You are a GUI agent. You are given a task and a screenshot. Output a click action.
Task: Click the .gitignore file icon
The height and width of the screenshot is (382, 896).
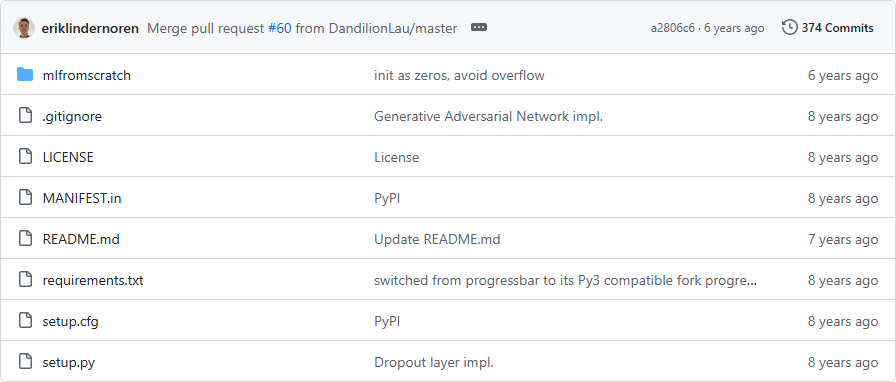pos(25,116)
